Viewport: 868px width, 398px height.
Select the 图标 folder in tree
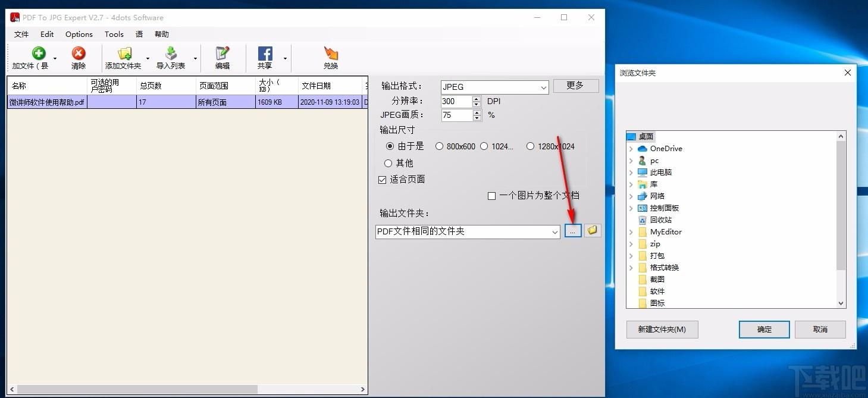(x=651, y=303)
